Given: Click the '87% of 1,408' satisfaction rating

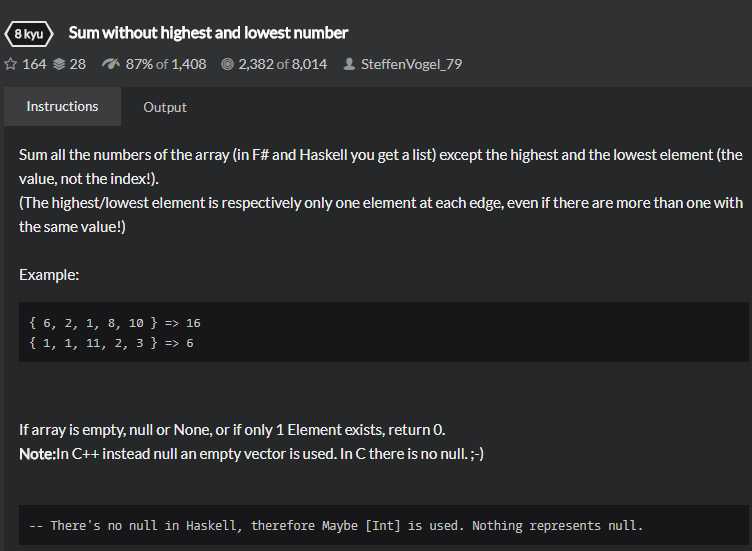Looking at the screenshot, I should click(166, 64).
